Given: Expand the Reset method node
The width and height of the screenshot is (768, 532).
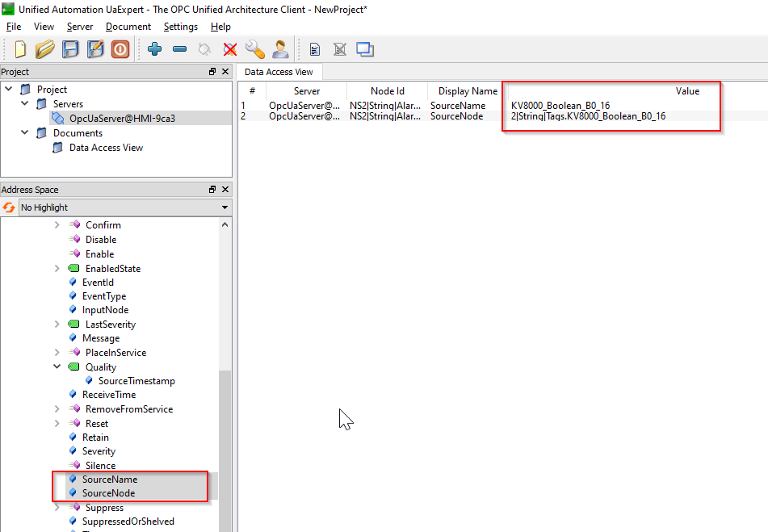Looking at the screenshot, I should (57, 423).
